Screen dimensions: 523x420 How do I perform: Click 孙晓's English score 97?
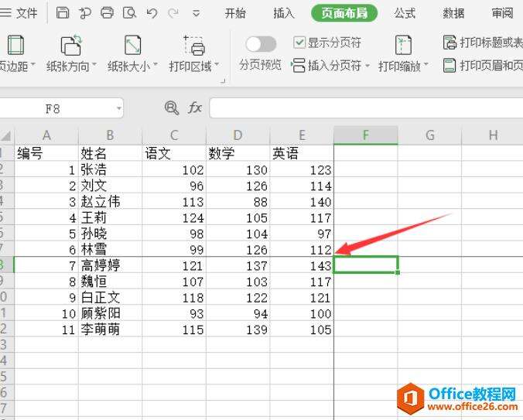(x=302, y=234)
